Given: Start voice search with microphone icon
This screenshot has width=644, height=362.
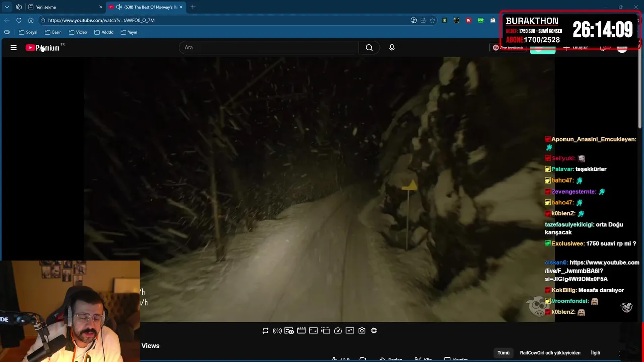Looking at the screenshot, I should [x=392, y=48].
